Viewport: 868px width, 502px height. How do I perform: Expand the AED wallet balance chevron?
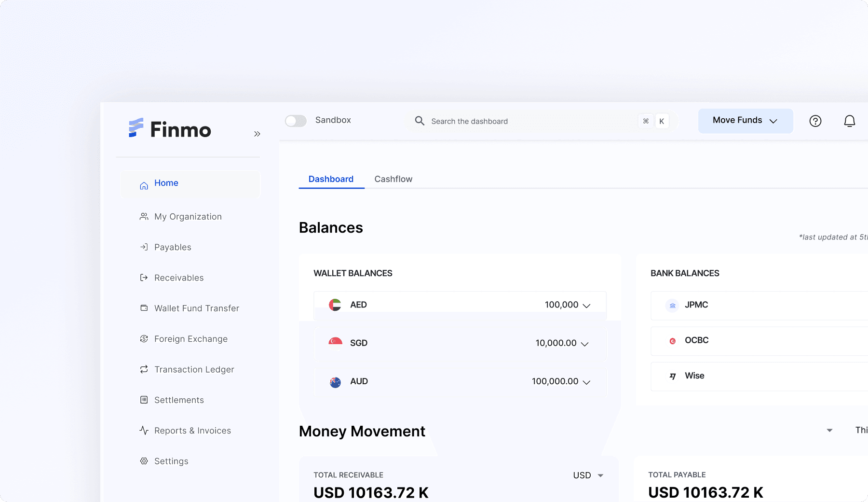point(586,306)
